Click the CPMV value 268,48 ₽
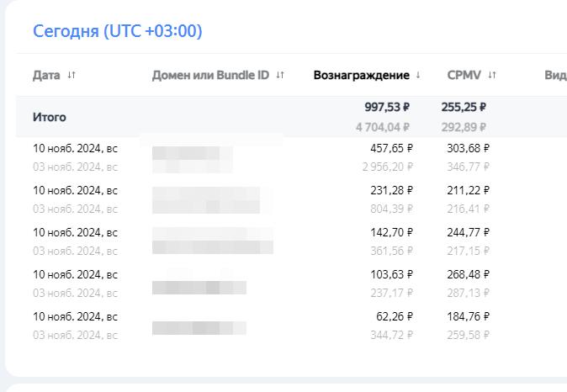 (x=468, y=274)
